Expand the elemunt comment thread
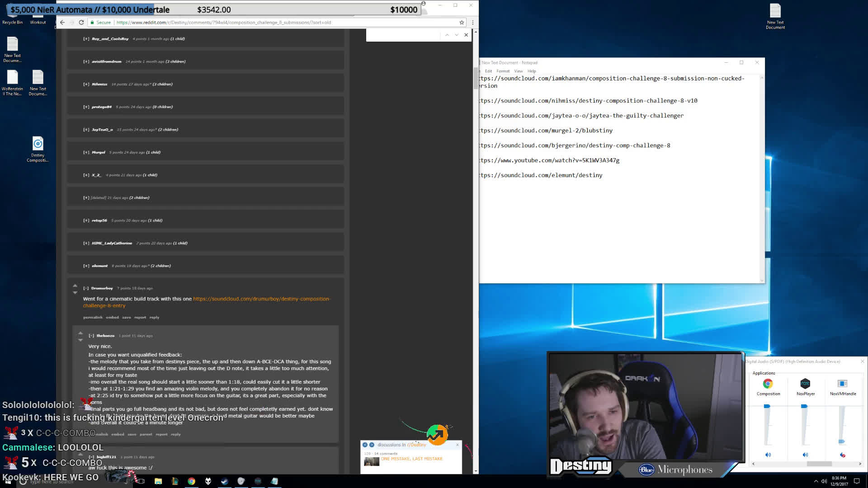 86,266
